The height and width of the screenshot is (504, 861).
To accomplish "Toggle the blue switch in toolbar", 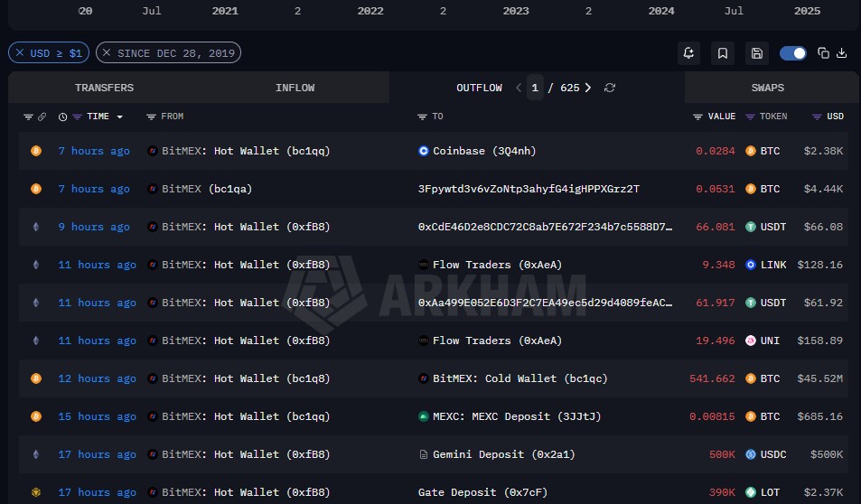I will coord(793,53).
